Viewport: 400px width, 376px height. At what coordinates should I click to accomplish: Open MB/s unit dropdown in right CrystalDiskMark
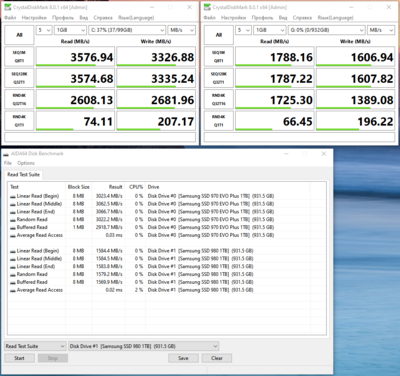[x=381, y=30]
